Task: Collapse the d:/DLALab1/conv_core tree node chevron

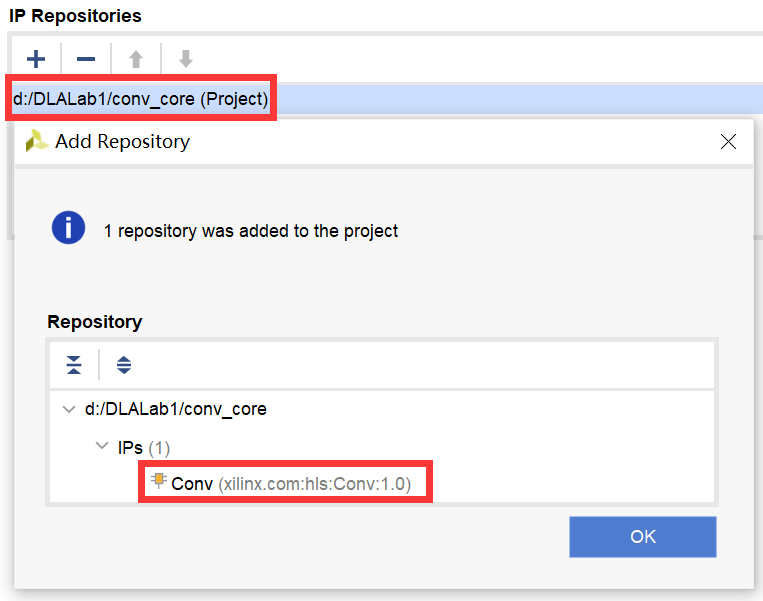Action: coord(68,409)
